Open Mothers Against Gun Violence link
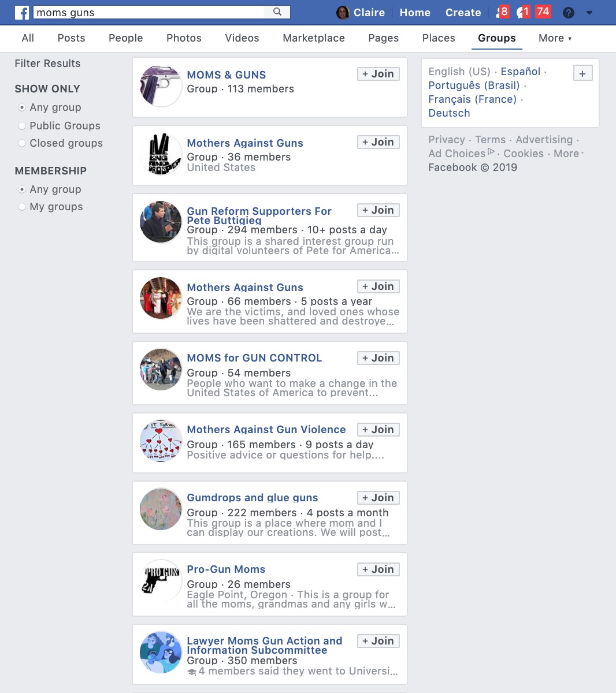Viewport: 616px width, 693px height. click(266, 430)
